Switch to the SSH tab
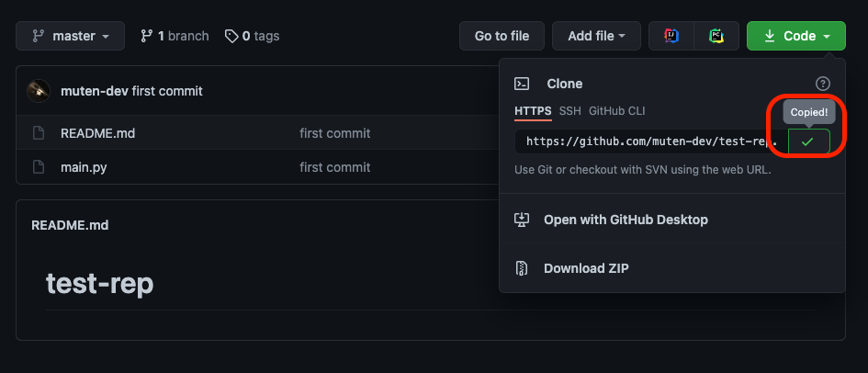 point(570,111)
